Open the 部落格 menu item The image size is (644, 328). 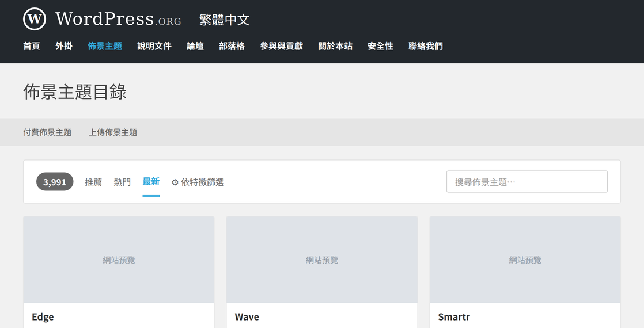[x=232, y=47]
